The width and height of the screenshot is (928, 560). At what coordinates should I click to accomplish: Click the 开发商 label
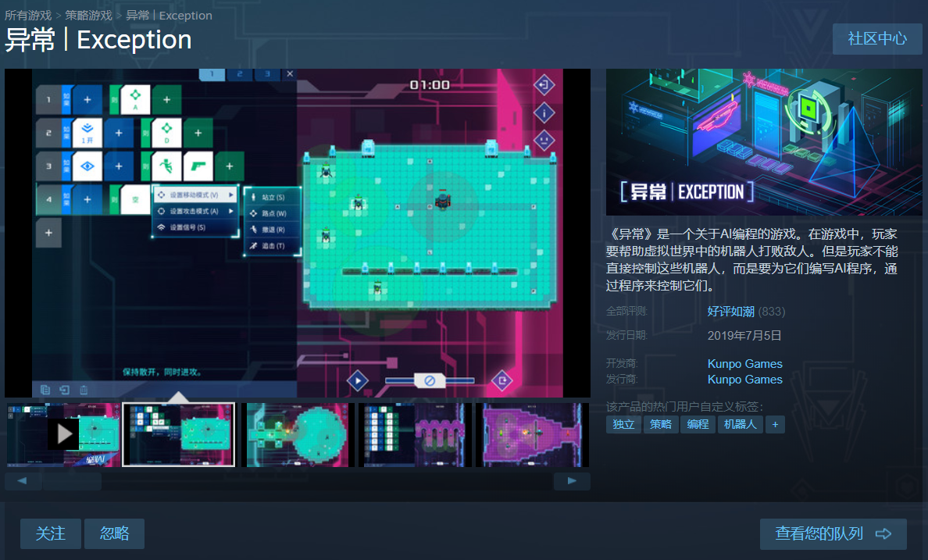pyautogui.click(x=622, y=363)
